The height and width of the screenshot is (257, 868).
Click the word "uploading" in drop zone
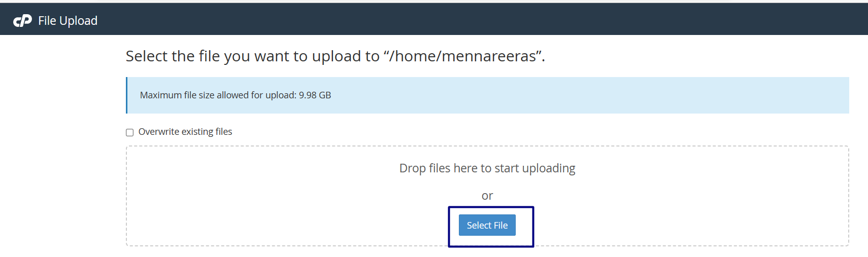[x=548, y=168]
